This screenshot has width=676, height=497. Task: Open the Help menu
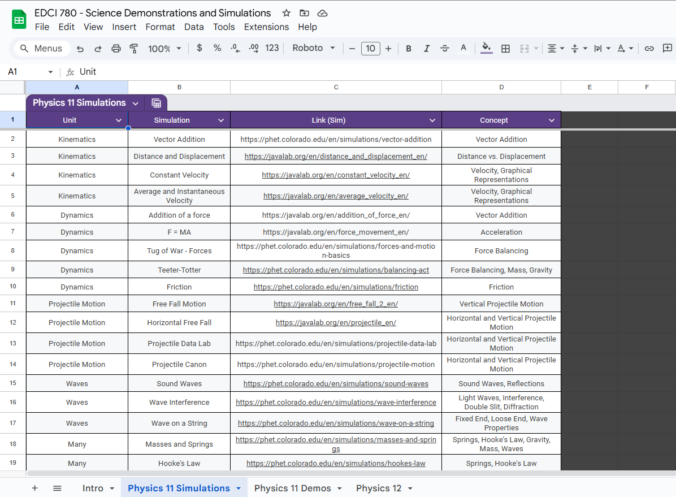click(307, 27)
